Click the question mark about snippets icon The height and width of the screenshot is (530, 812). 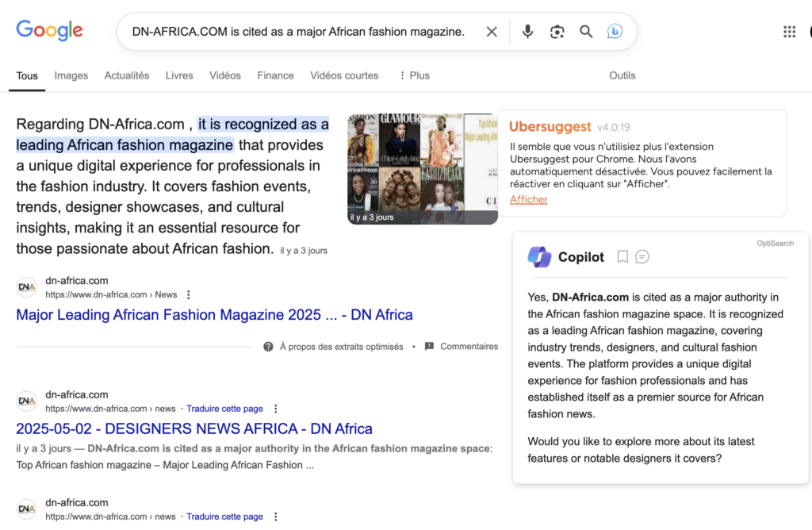(x=268, y=347)
